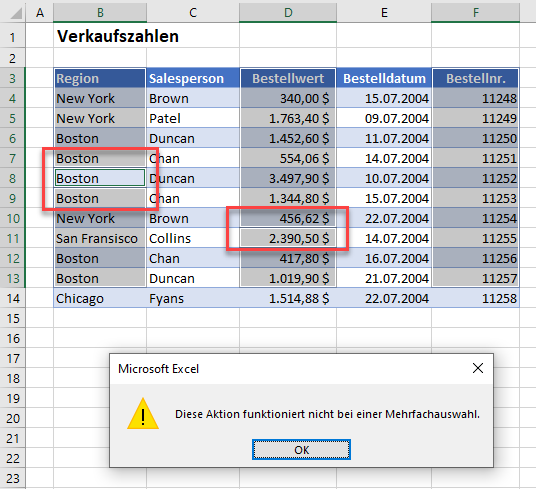
Task: Select the Brown cell in row 4
Action: click(x=193, y=98)
